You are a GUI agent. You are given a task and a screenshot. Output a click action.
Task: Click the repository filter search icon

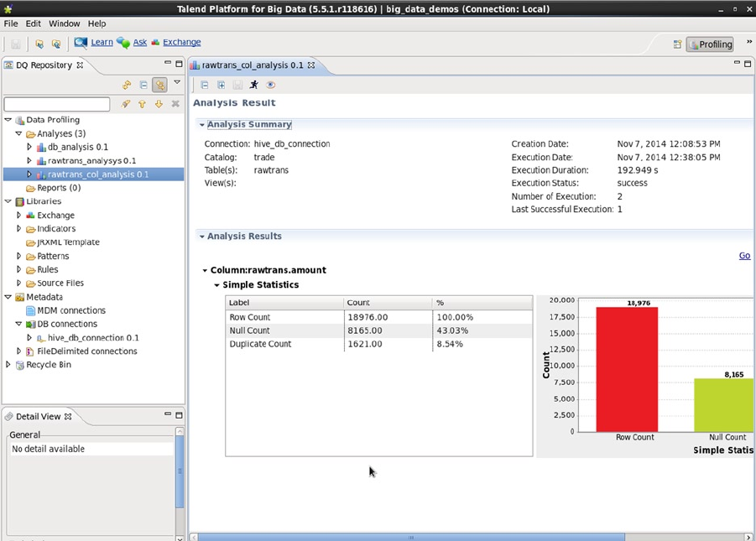pyautogui.click(x=126, y=104)
